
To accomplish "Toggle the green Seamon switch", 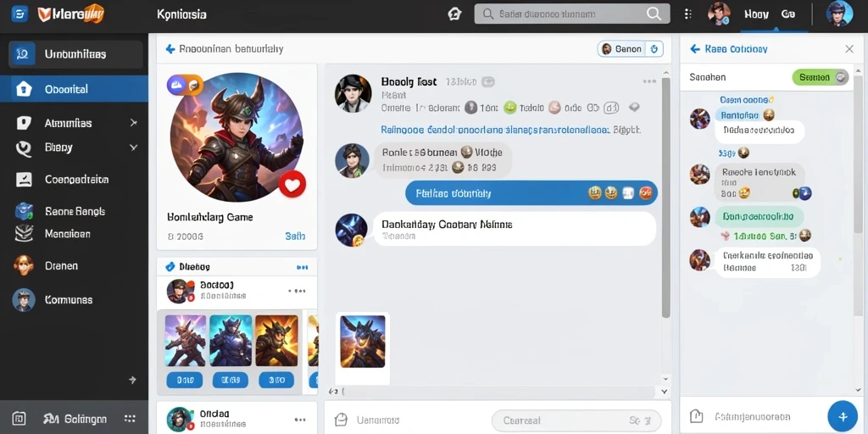I will pyautogui.click(x=821, y=77).
